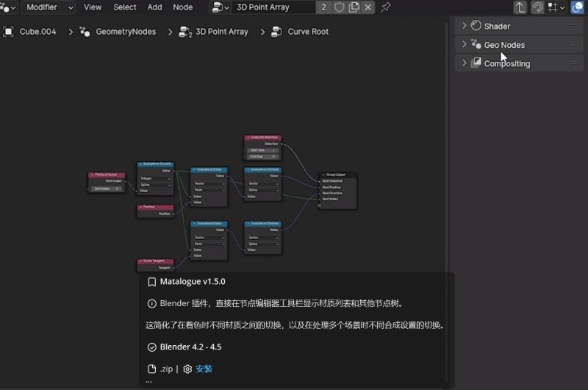
Task: Expand the Shader panel
Action: tap(497, 26)
